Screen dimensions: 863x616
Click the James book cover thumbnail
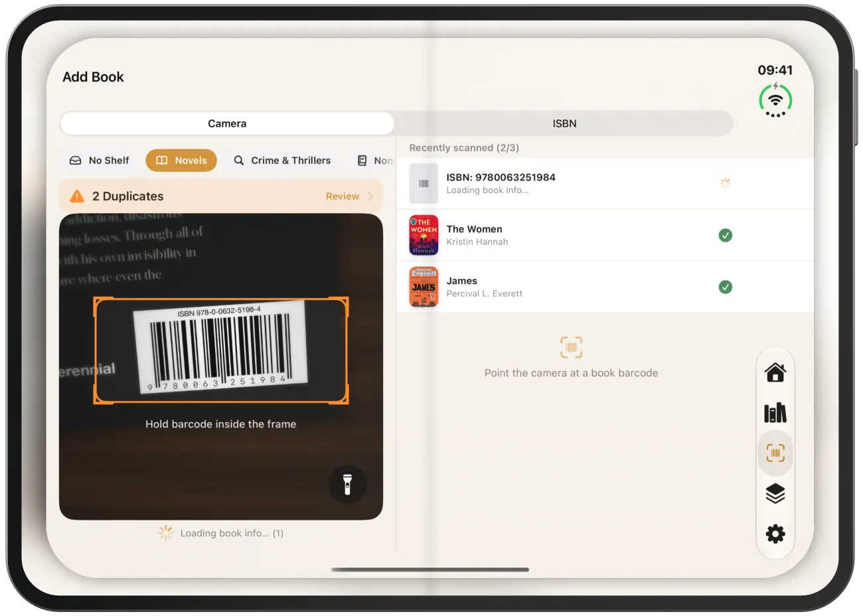pos(424,287)
